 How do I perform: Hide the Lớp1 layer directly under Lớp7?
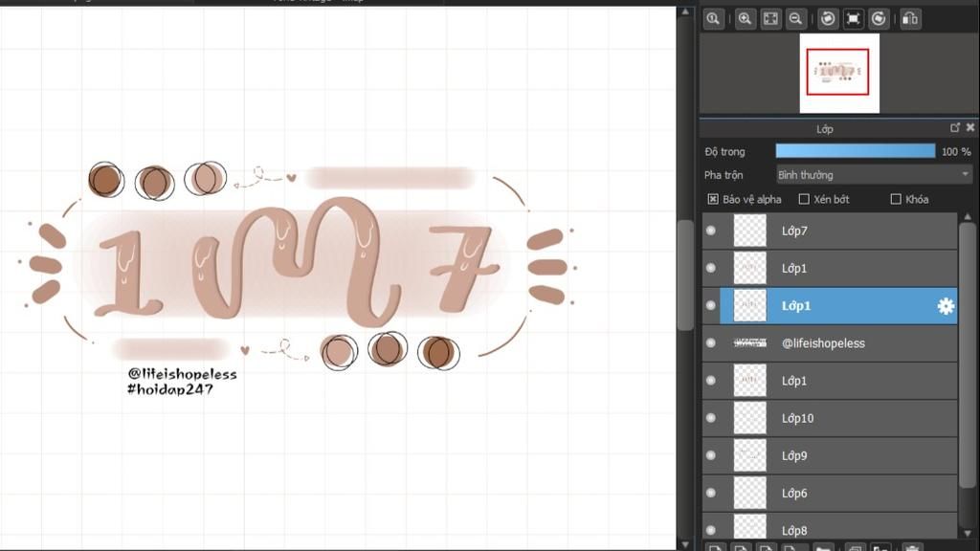tap(711, 268)
